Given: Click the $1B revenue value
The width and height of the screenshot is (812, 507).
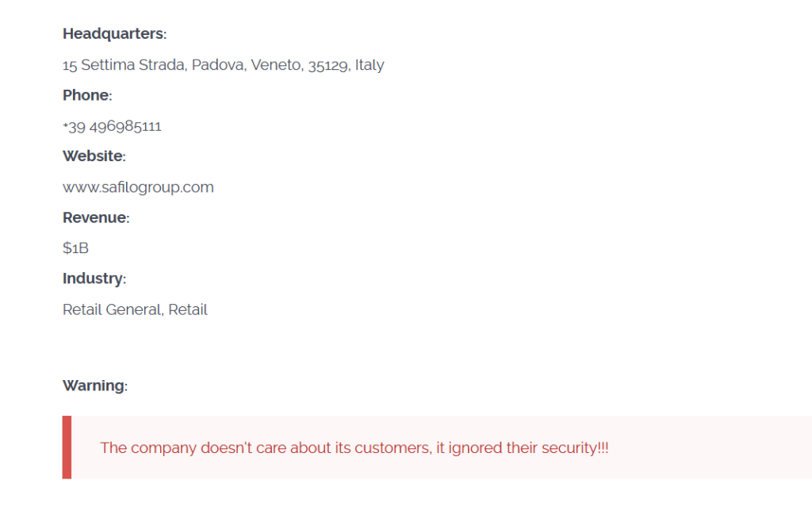Looking at the screenshot, I should [x=75, y=248].
